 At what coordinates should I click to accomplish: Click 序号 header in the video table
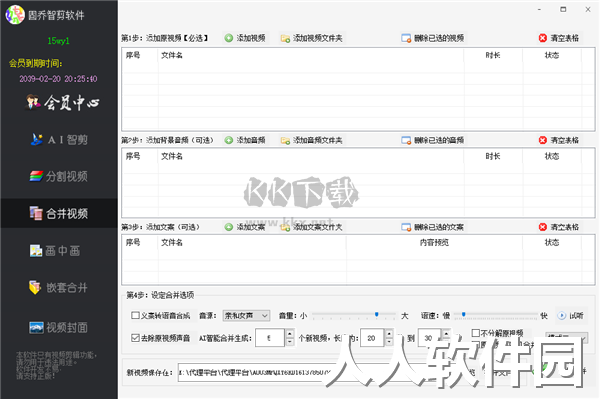click(133, 55)
